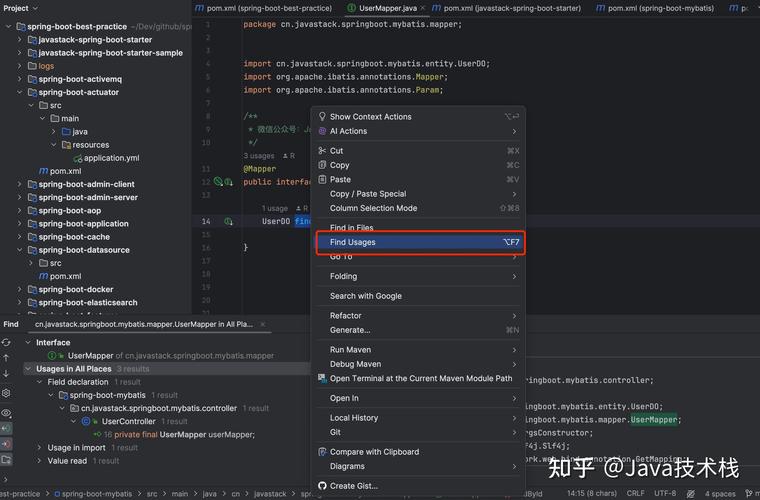The width and height of the screenshot is (760, 500).
Task: Click the implementations gutter icon on line 12
Action: (229, 182)
